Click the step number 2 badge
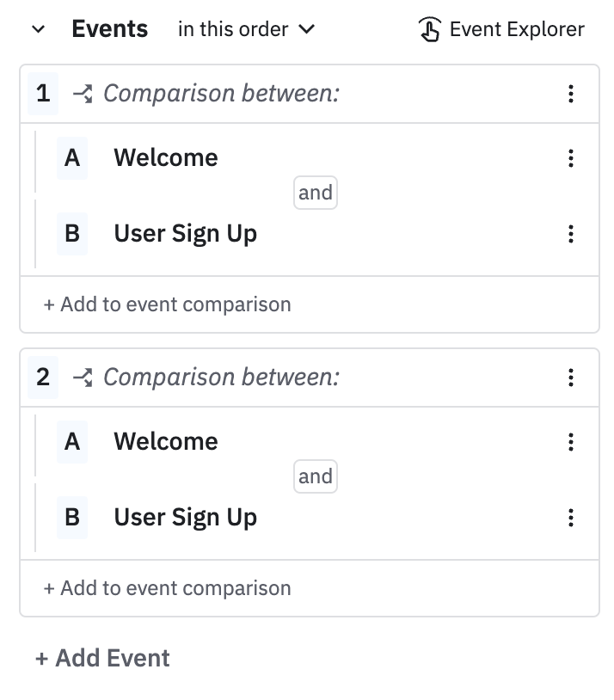614x700 pixels. coord(43,378)
